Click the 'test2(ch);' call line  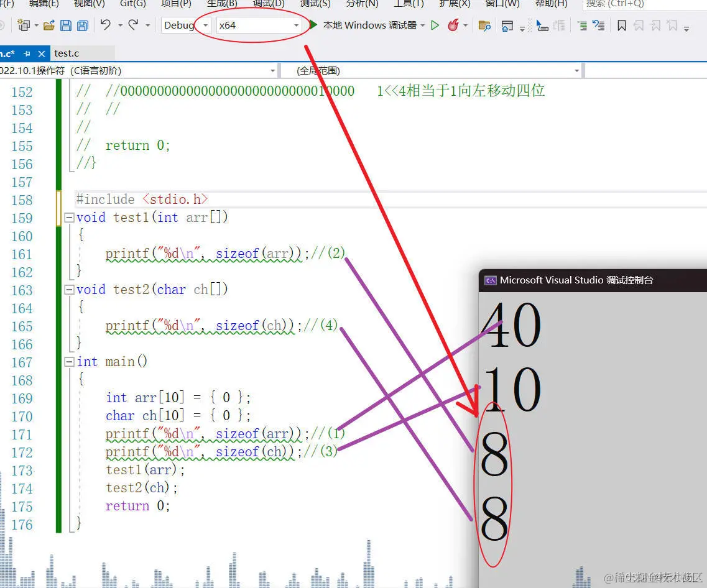(x=142, y=487)
